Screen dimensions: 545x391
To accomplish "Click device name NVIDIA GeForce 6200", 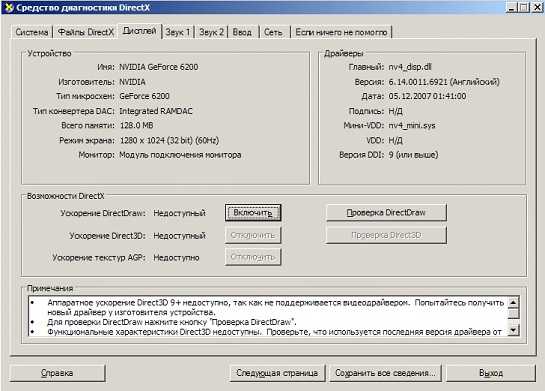I will point(158,67).
